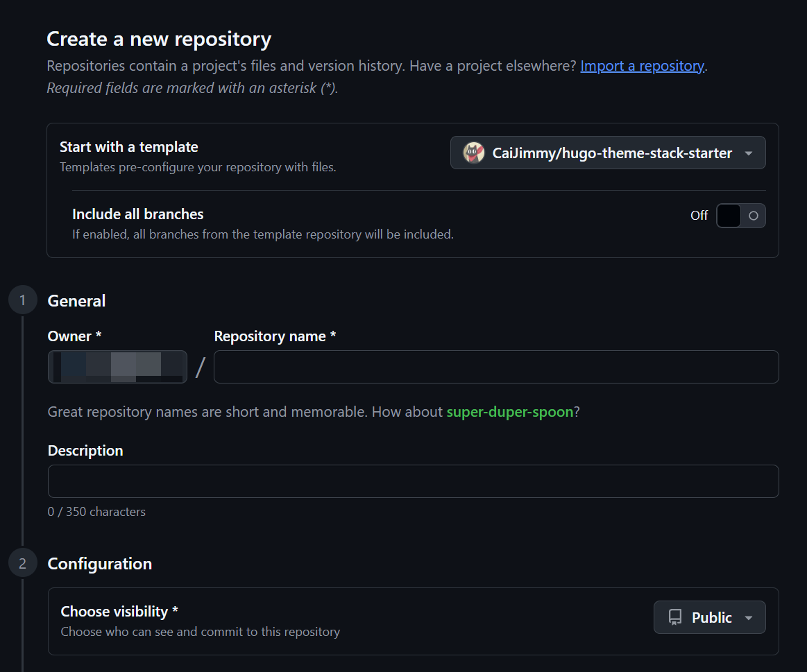The image size is (807, 672).
Task: Click the knob inside the branches toggle
Action: [751, 215]
